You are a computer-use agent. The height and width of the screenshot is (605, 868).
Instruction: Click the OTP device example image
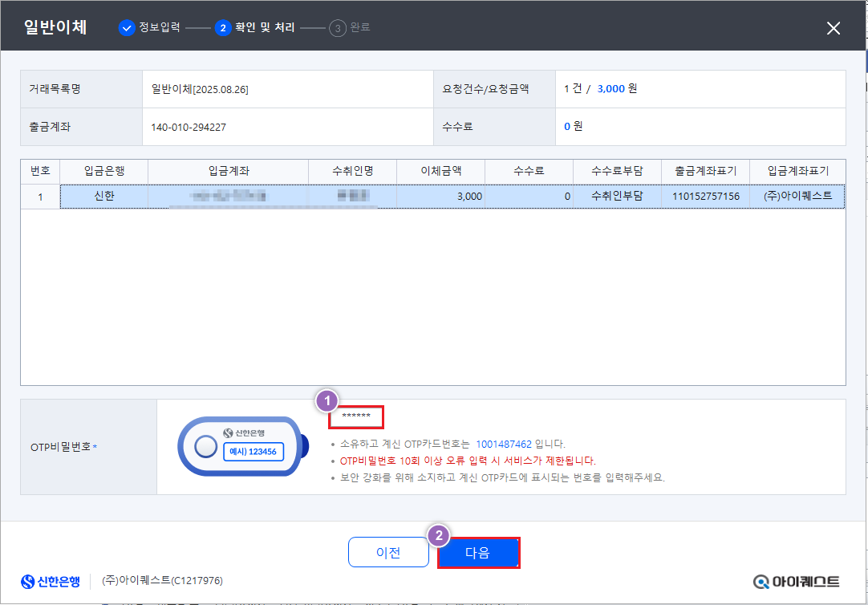tap(241, 447)
